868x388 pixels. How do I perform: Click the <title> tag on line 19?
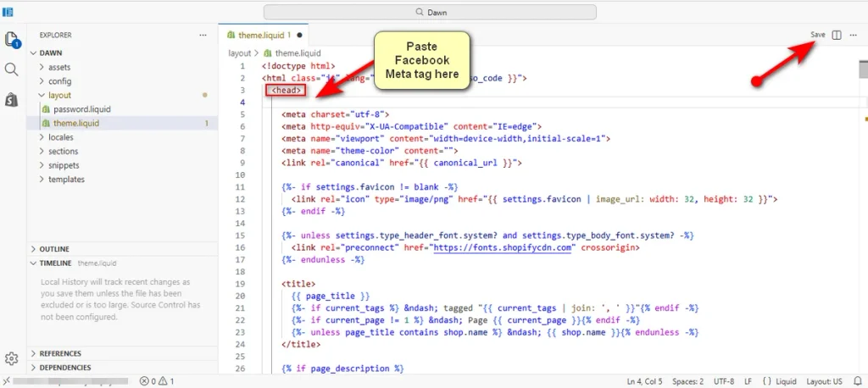298,284
